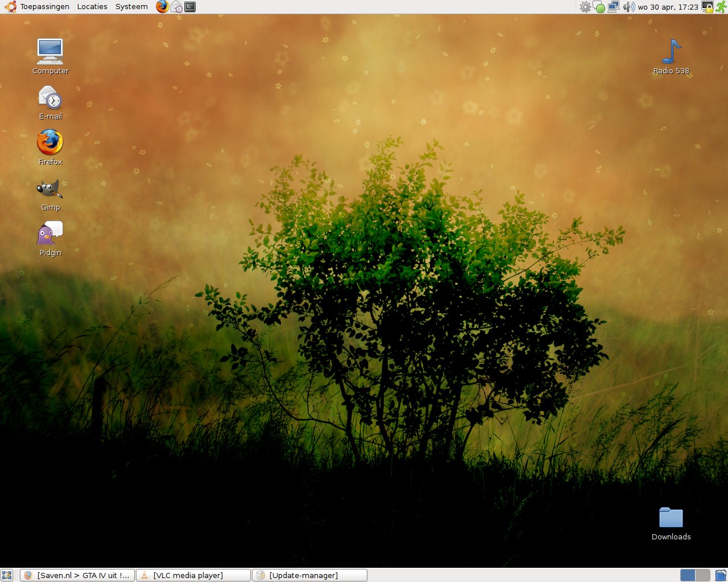The height and width of the screenshot is (582, 728).
Task: Restore the Saven.nl GTA IV browser window
Action: pos(77,575)
